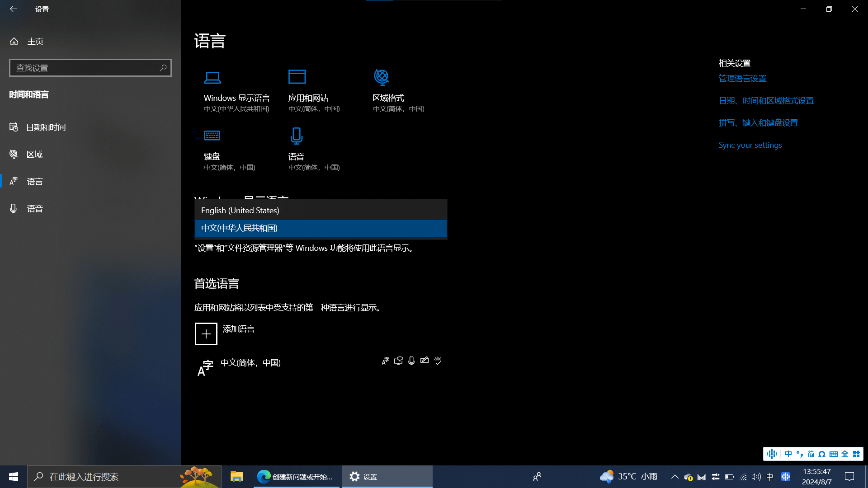The width and height of the screenshot is (868, 488).
Task: Click the abc spellcheck icon for 中文
Action: [x=437, y=361]
